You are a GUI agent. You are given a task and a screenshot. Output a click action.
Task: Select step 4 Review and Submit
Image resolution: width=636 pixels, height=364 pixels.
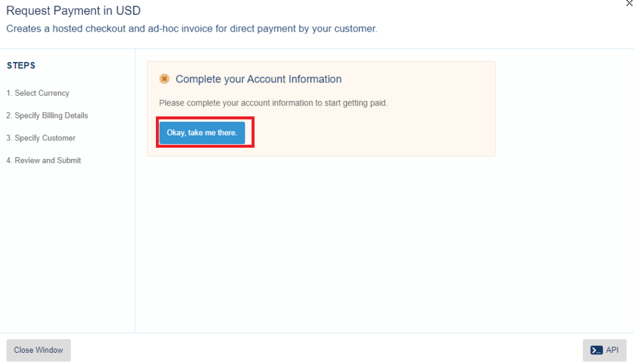(43, 160)
